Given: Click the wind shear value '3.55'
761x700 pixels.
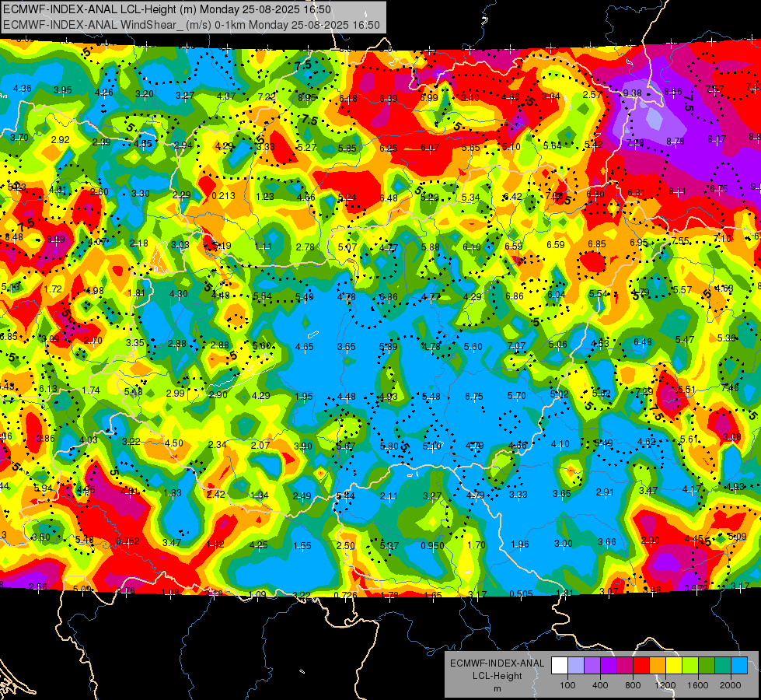Looking at the screenshot, I should (x=347, y=347).
